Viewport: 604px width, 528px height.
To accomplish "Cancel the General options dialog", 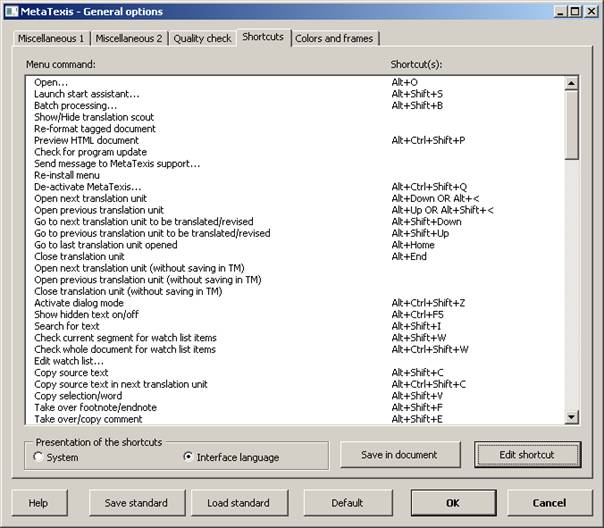I will tap(549, 503).
